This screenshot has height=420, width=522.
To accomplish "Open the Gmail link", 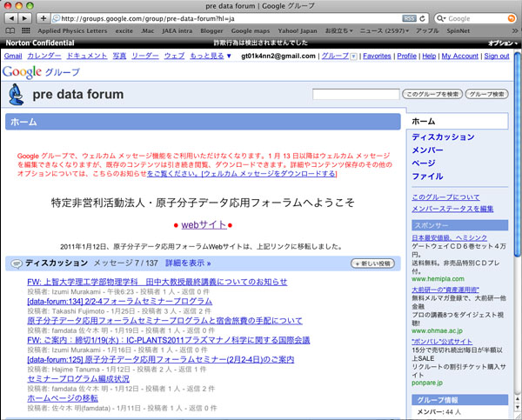I will (x=13, y=56).
